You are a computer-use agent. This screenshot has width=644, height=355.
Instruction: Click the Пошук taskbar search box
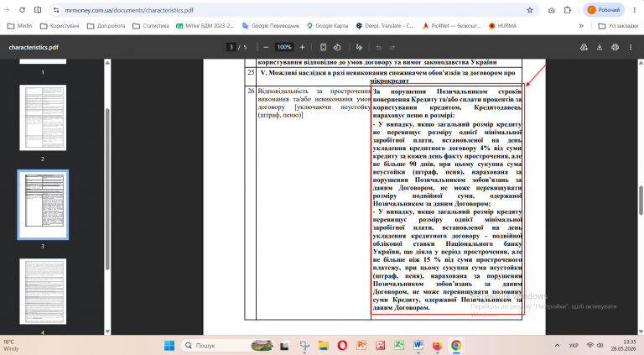coord(228,346)
